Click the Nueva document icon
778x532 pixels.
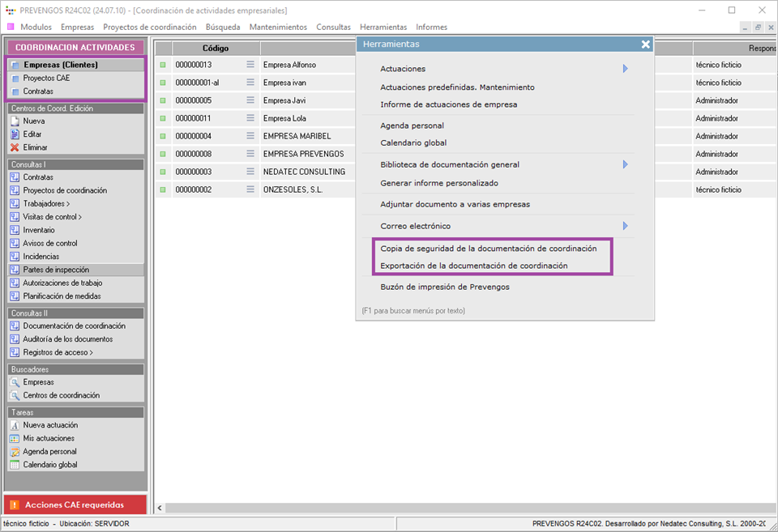[x=15, y=121]
